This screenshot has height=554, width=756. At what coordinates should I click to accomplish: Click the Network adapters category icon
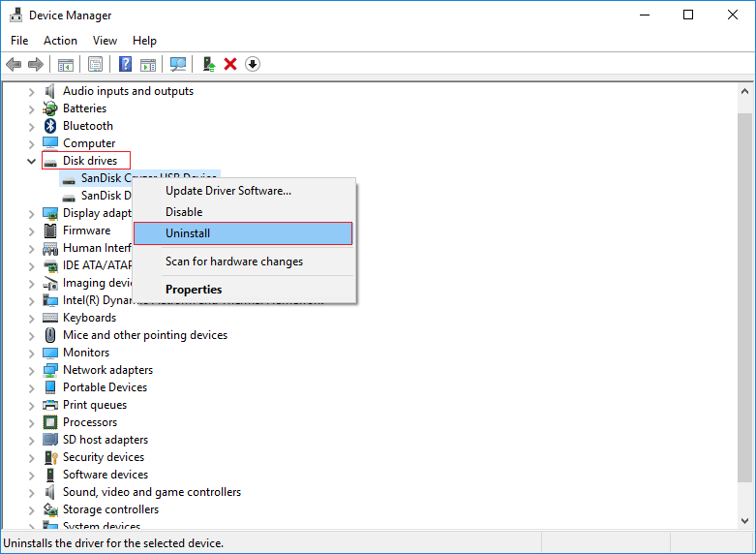click(x=50, y=370)
